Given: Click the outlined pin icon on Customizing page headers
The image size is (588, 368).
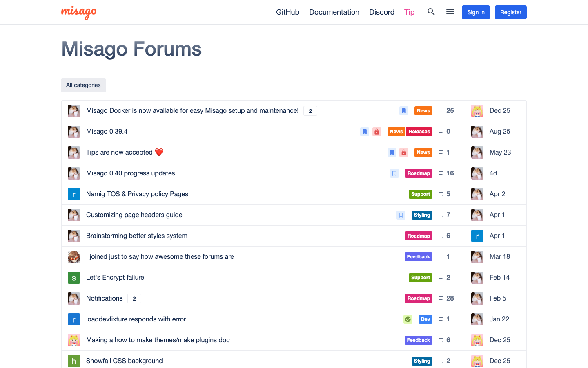Looking at the screenshot, I should point(401,215).
